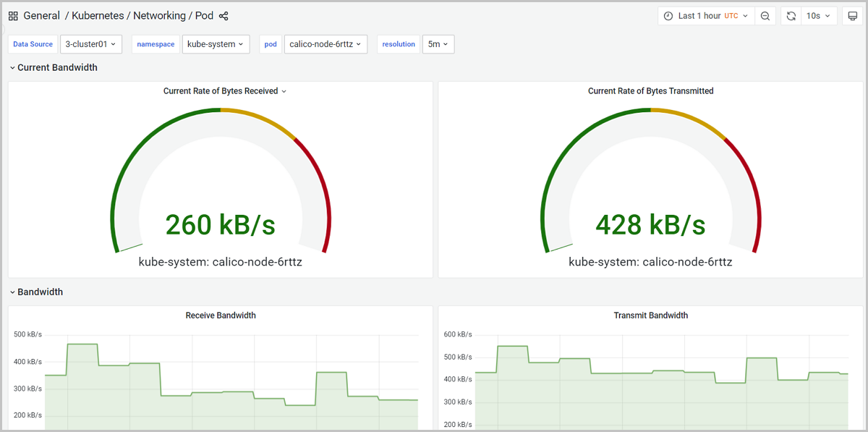Open the pod calico-node-6rttz dropdown
This screenshot has height=432, width=868.
(x=325, y=44)
